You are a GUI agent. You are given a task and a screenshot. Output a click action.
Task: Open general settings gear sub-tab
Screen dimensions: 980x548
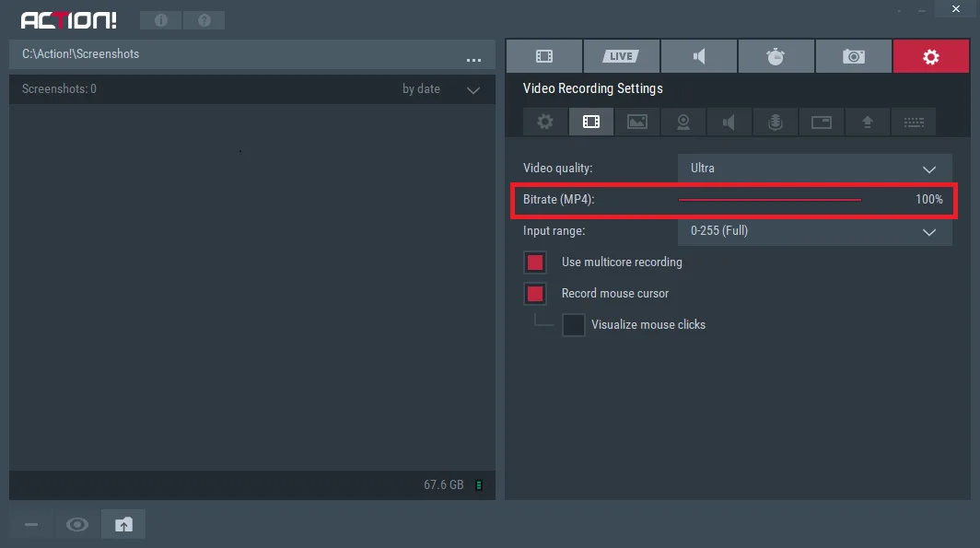pos(545,122)
